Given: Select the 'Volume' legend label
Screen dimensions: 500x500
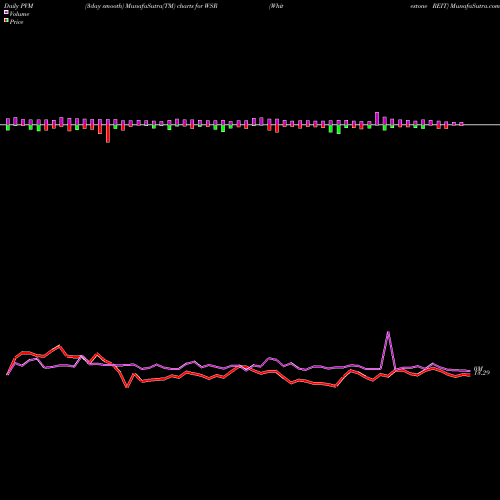Looking at the screenshot, I should 19,14.
